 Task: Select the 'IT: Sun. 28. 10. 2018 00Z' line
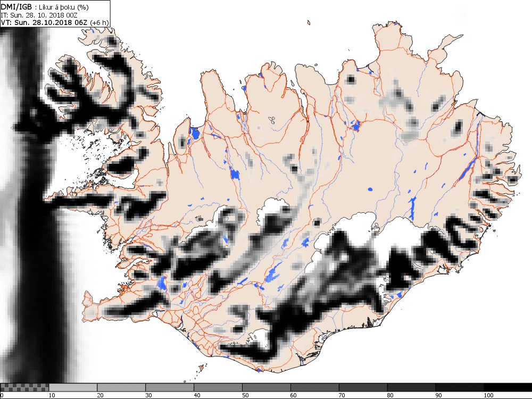coord(39,15)
